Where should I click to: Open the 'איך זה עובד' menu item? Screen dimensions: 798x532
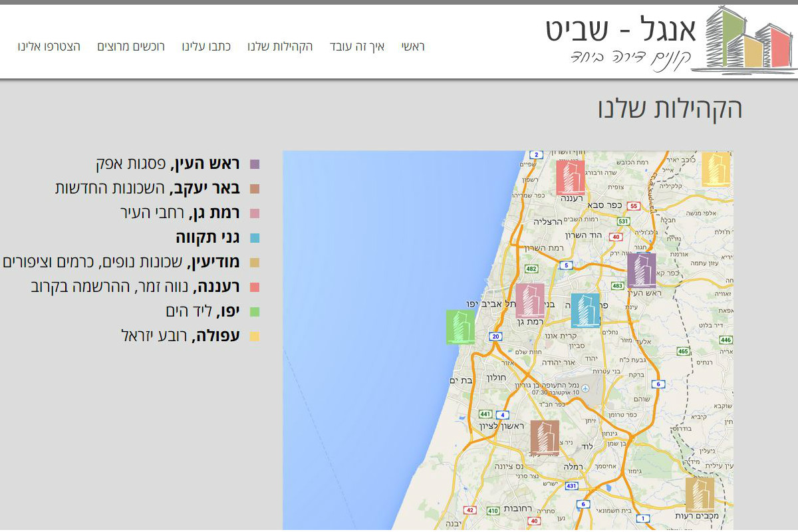click(x=357, y=47)
